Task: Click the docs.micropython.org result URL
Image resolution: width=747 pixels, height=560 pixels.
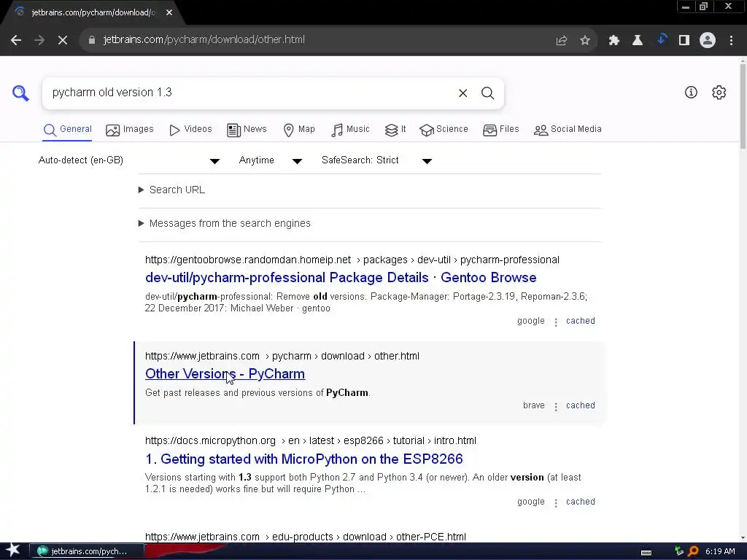Action: click(311, 441)
